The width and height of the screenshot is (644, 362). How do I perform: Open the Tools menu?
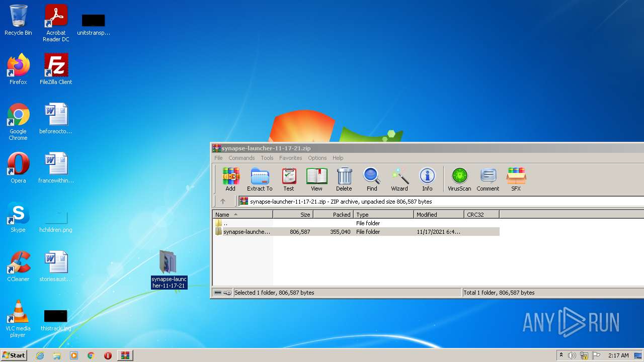click(x=267, y=158)
